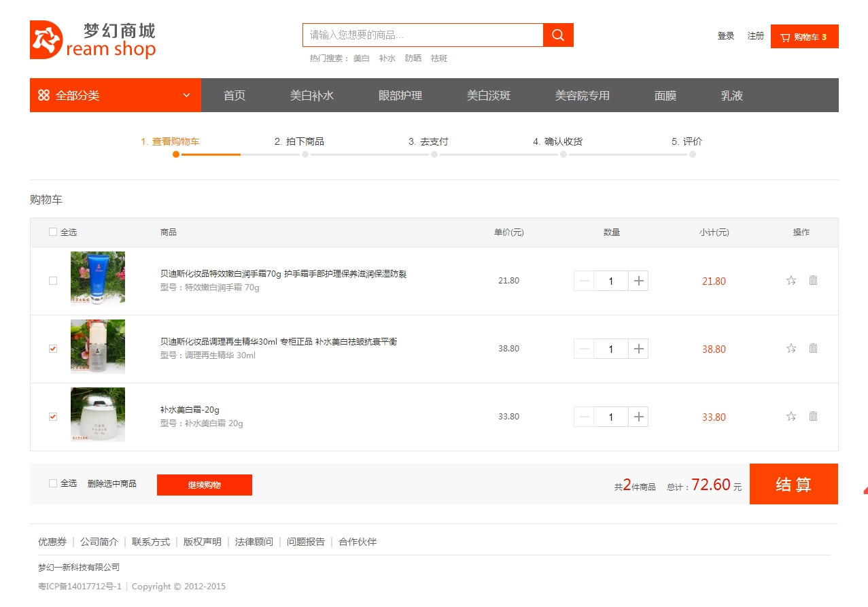The height and width of the screenshot is (607, 868).
Task: Uncheck the 调理再生精华 item checkbox
Action: [x=53, y=349]
